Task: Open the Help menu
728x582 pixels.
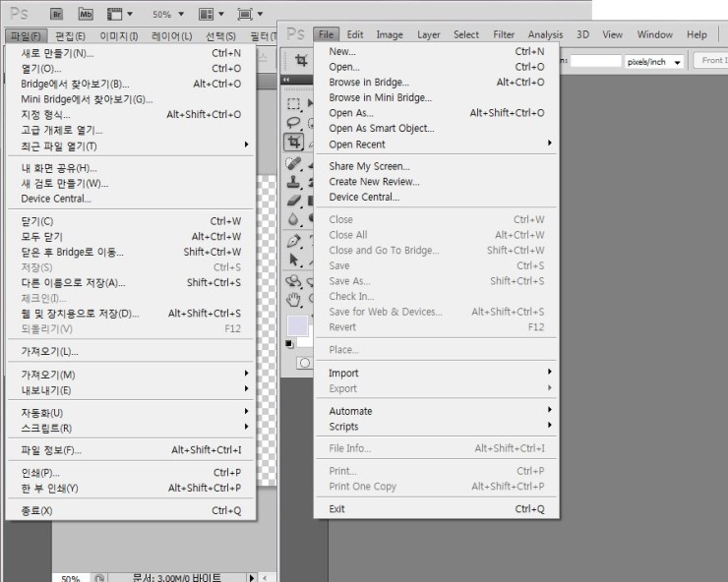Action: click(x=697, y=34)
